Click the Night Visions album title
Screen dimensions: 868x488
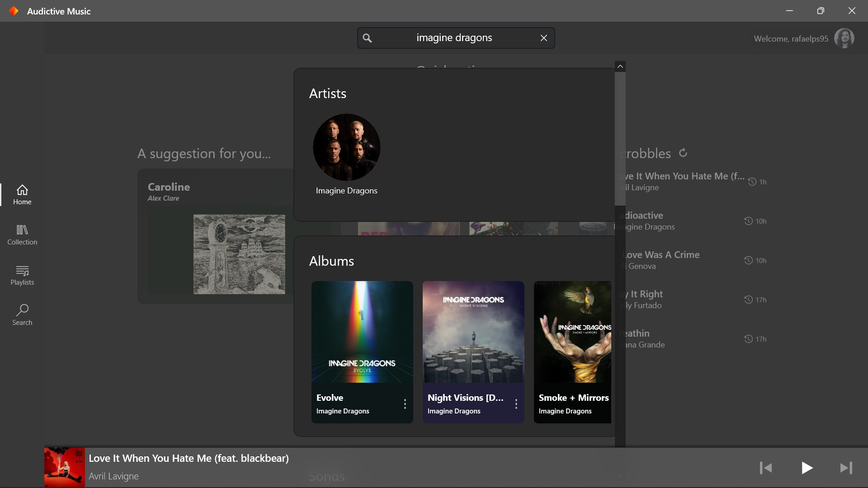coord(466,398)
